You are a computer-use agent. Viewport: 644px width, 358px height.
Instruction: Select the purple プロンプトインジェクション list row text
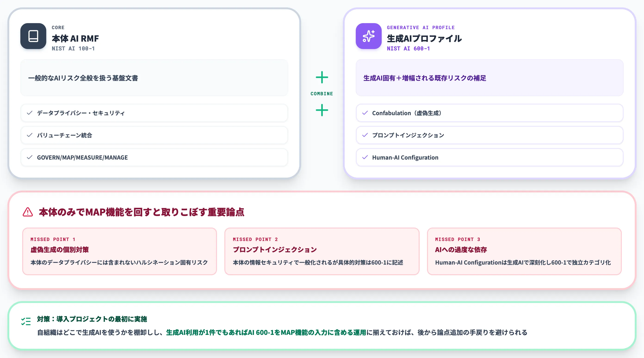(x=408, y=135)
